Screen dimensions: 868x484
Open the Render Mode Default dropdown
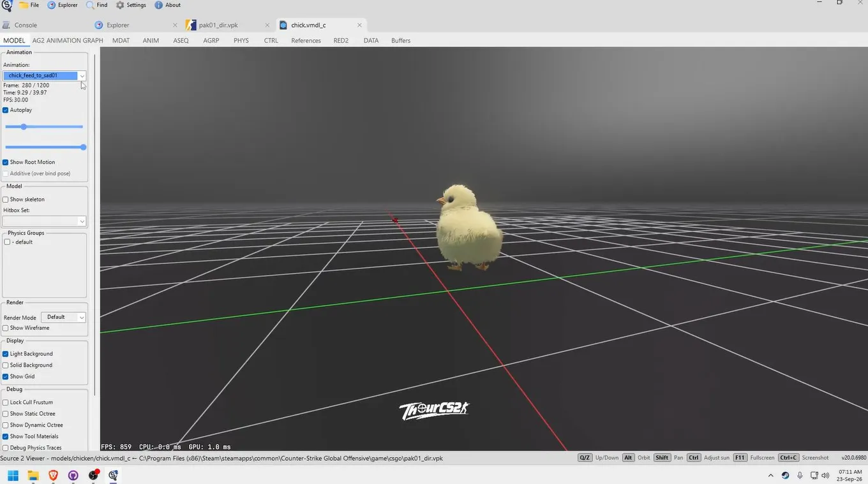[63, 317]
